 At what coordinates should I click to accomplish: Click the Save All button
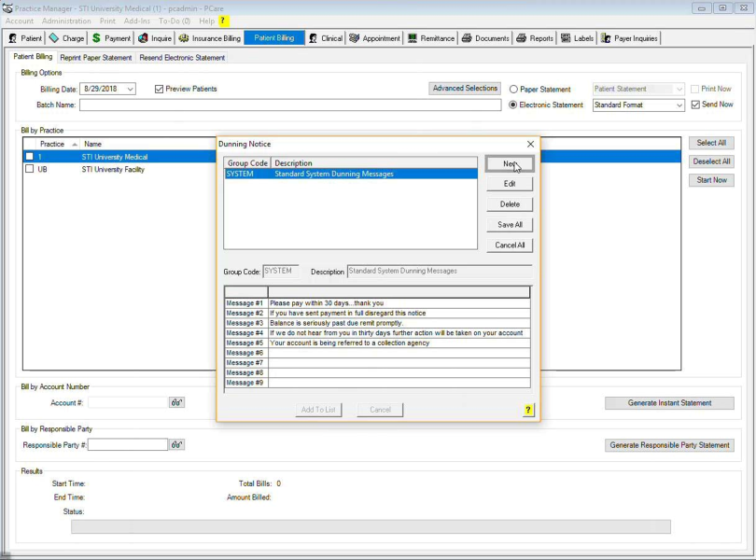[x=510, y=225]
